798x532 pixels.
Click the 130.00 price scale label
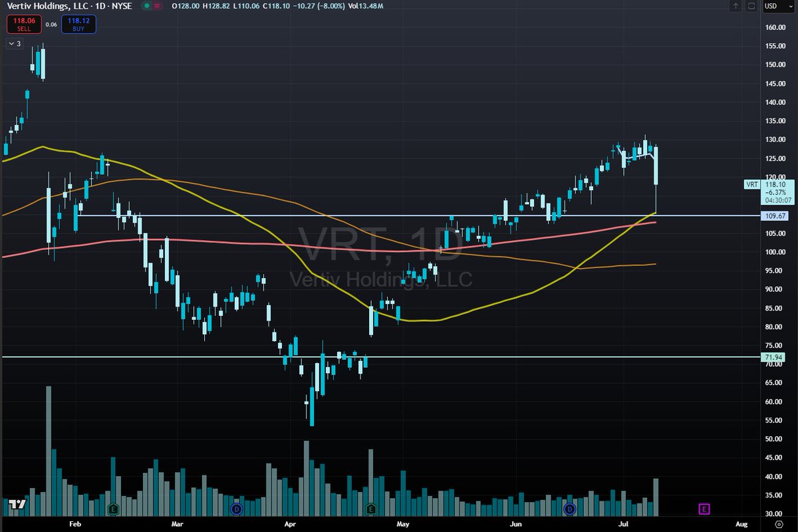(x=775, y=140)
